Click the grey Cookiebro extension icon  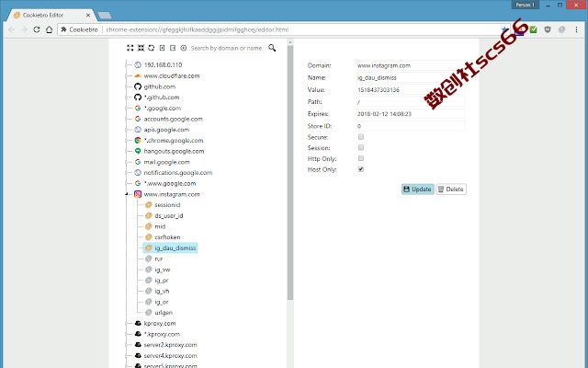pyautogui.click(x=561, y=29)
